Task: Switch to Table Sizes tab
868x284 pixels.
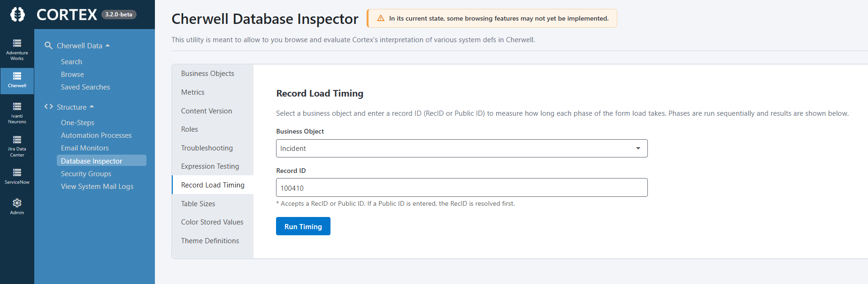Action: [213, 204]
